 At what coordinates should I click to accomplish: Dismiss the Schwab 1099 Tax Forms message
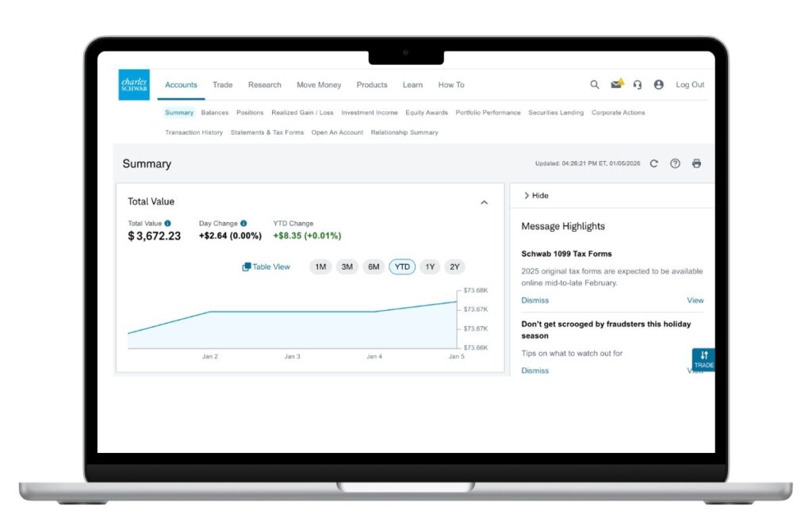534,301
